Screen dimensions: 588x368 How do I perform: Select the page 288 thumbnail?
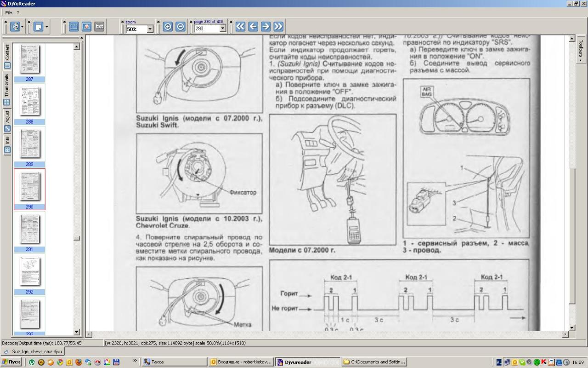[x=29, y=101]
